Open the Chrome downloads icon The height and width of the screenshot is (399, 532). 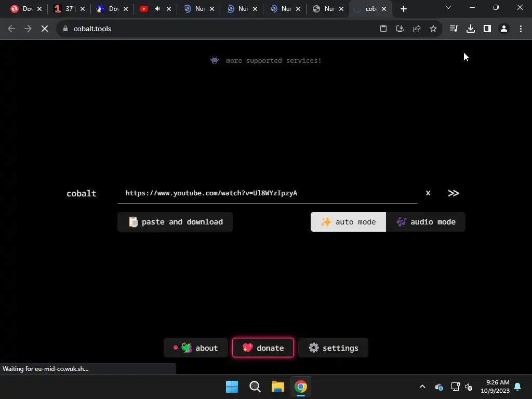(471, 29)
